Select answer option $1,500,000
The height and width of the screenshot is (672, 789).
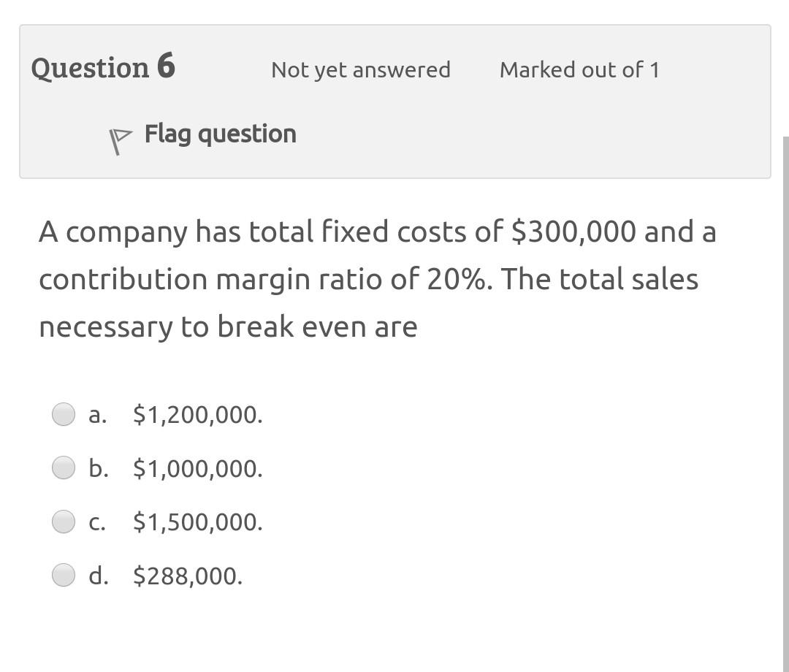click(x=197, y=522)
